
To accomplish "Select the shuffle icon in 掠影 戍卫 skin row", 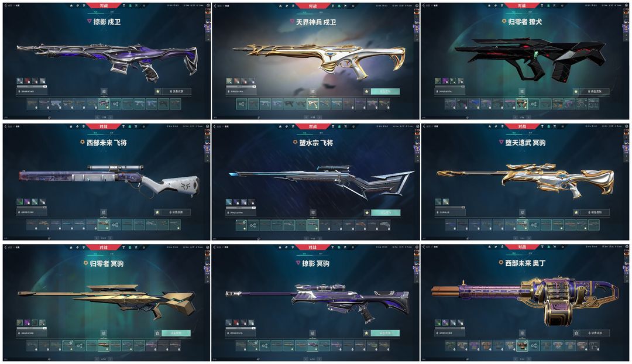I will 116,104.
